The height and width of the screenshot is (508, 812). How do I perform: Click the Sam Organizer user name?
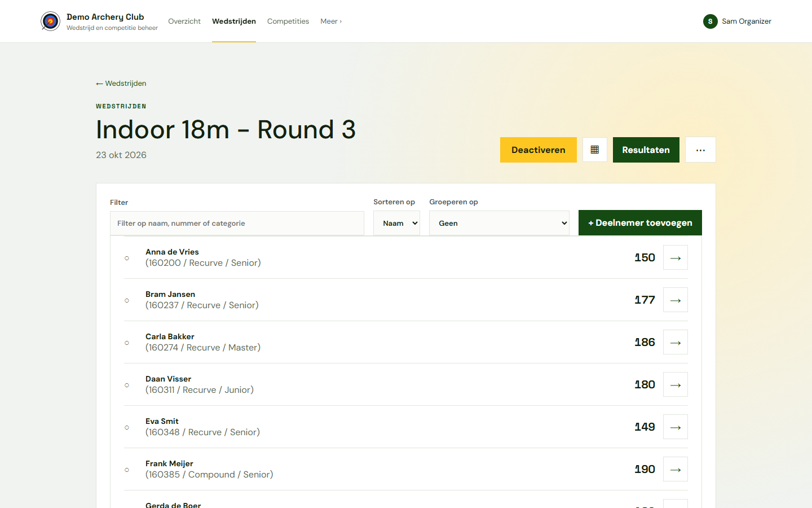pos(747,21)
